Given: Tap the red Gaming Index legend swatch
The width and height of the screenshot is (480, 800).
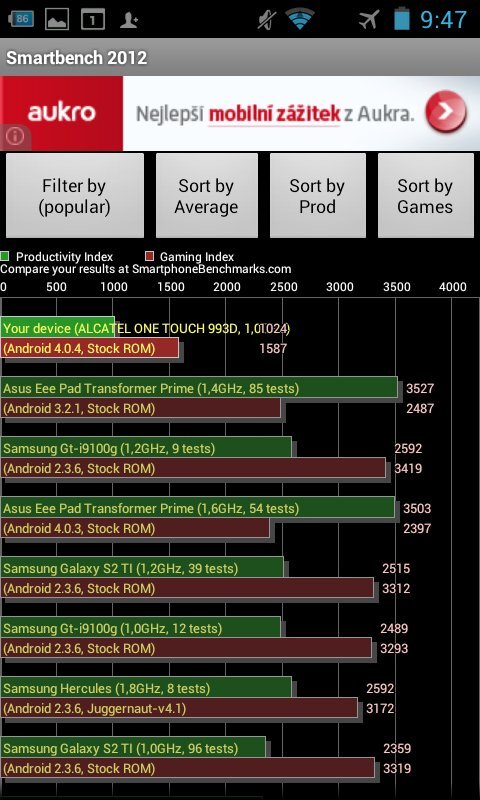Looking at the screenshot, I should click(149, 256).
